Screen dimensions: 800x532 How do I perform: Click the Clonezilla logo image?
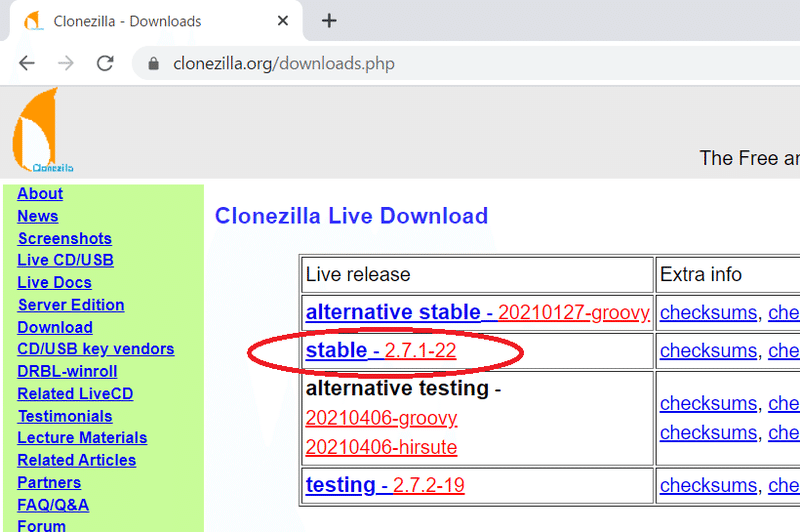pyautogui.click(x=41, y=131)
